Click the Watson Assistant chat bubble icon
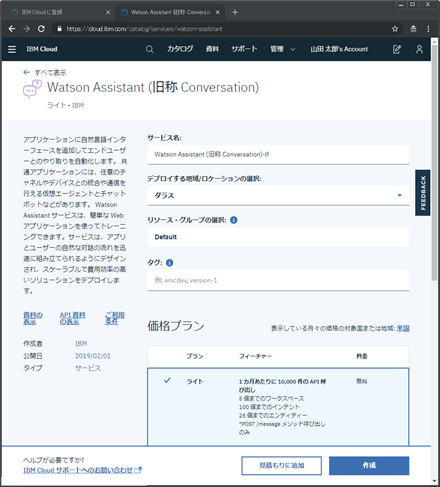This screenshot has width=440, height=487. pos(32,89)
